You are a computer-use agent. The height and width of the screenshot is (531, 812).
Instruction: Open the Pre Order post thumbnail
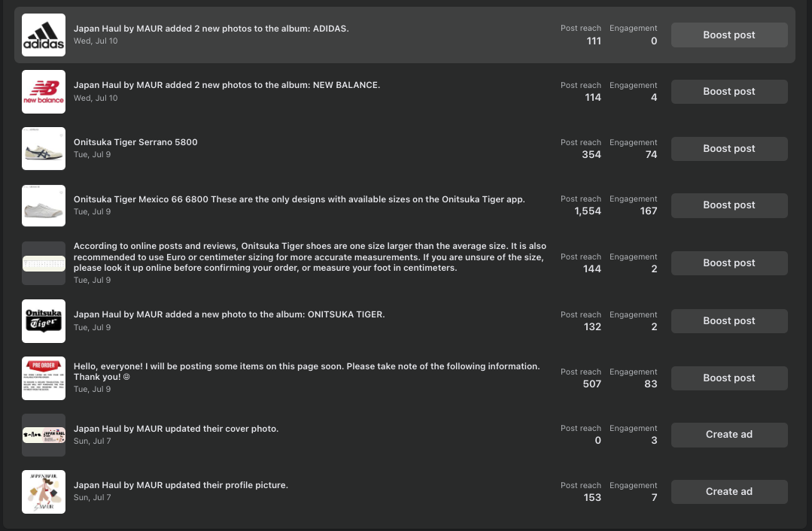pyautogui.click(x=44, y=378)
